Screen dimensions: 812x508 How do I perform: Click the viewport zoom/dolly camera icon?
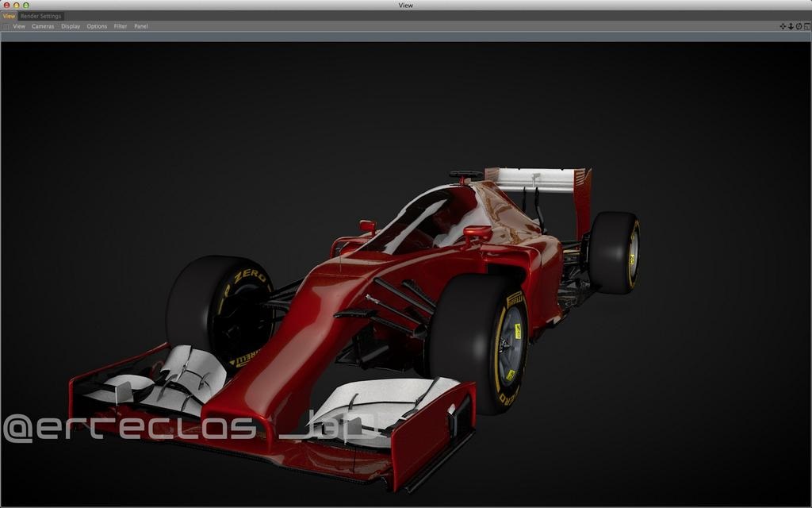(791, 26)
